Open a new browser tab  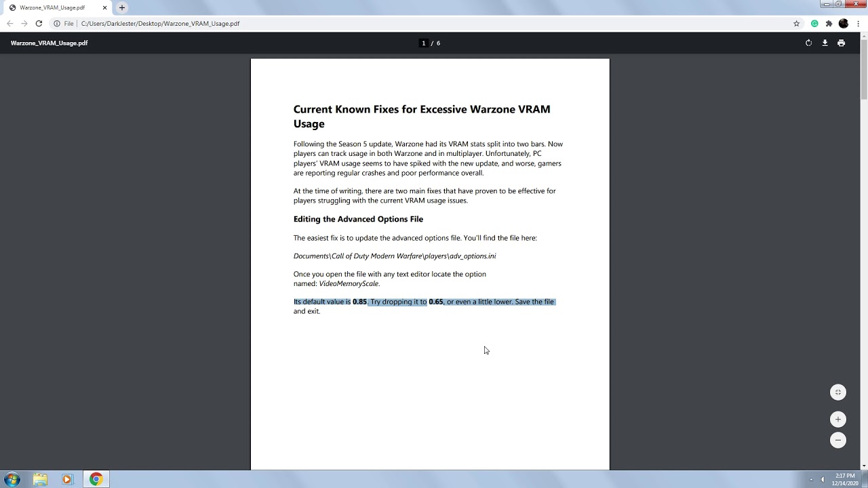click(x=122, y=7)
